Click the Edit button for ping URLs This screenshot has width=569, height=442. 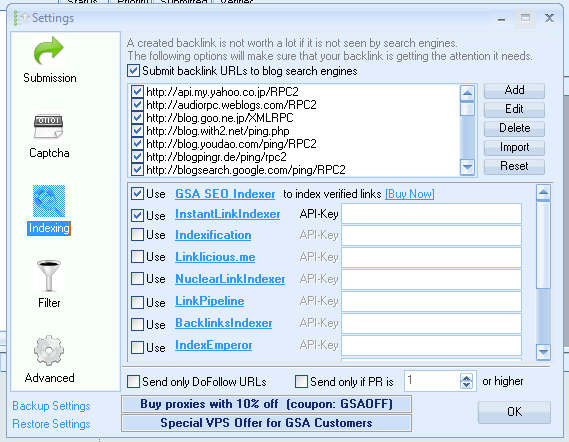514,109
